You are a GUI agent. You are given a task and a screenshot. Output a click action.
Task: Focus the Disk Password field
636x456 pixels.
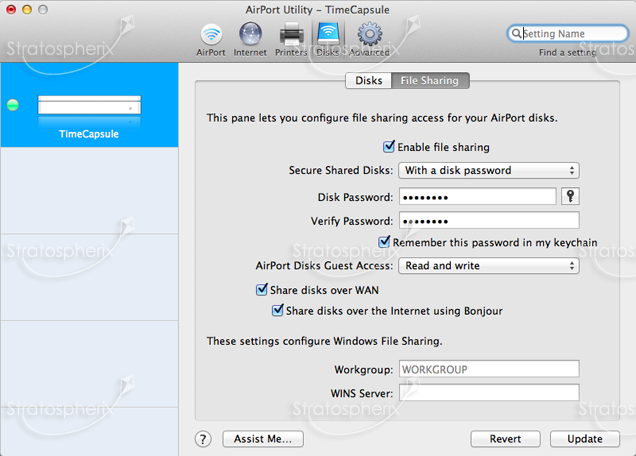click(x=477, y=197)
